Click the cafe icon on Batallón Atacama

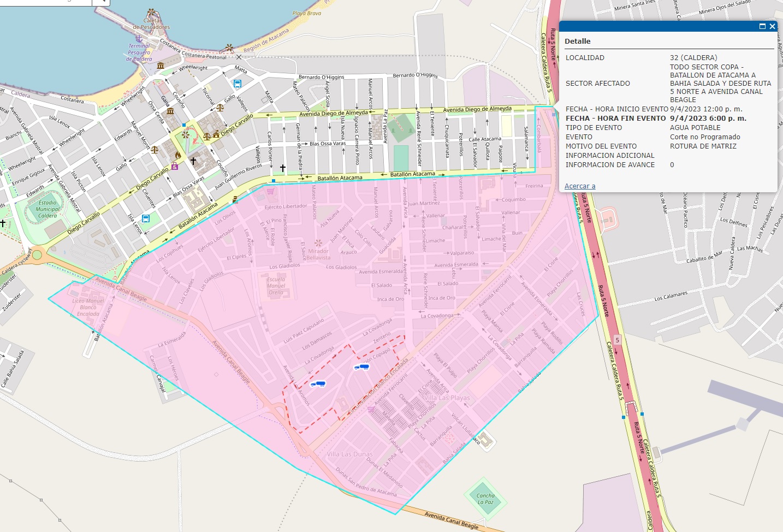(x=235, y=199)
